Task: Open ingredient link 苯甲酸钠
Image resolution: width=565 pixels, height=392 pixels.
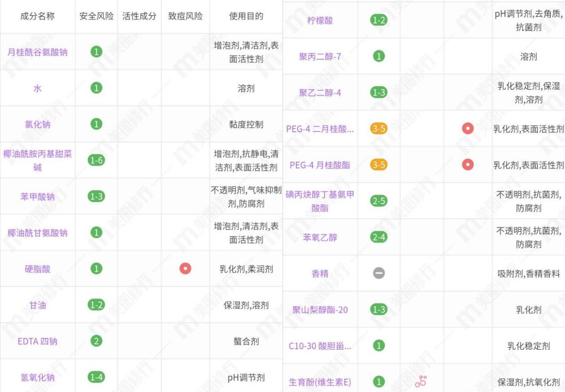Action: point(37,196)
